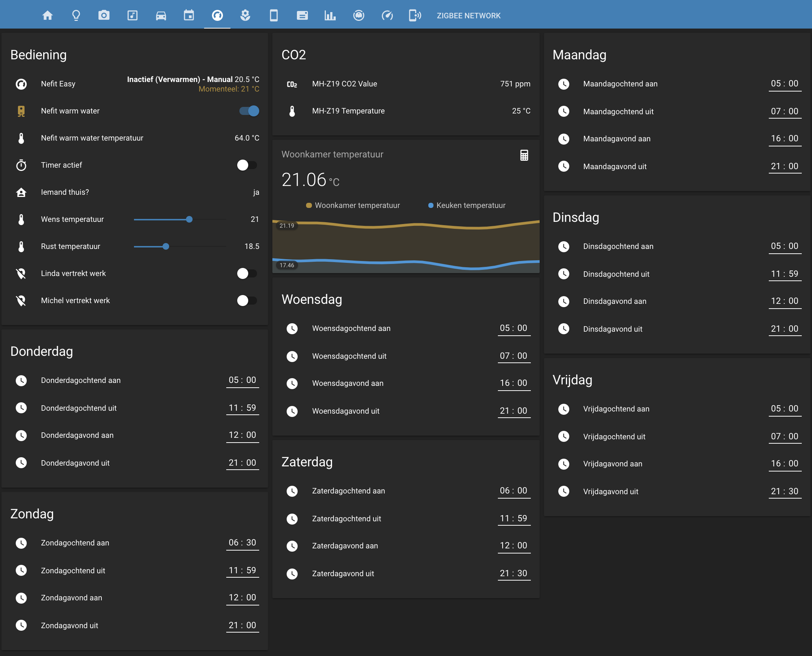
Task: Click the Rust temperatuur slider handle
Action: coord(165,246)
